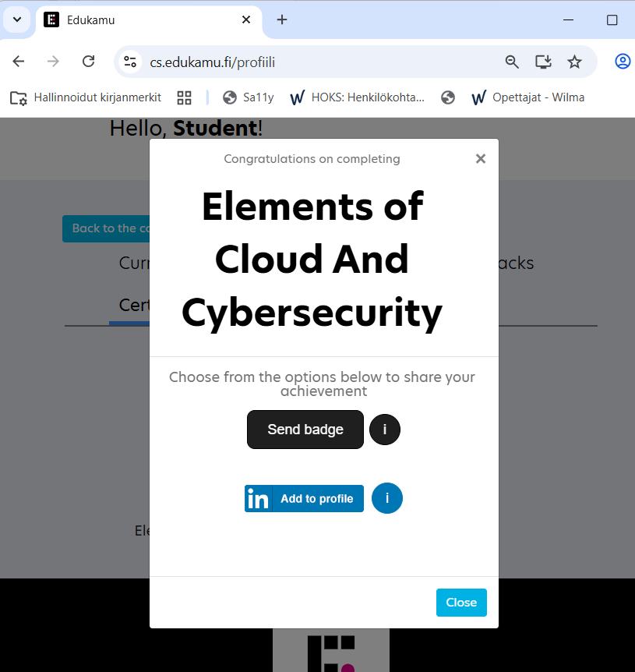Viewport: 635px width, 672px height.
Task: Close the Edukamu browser tab
Action: (x=246, y=19)
